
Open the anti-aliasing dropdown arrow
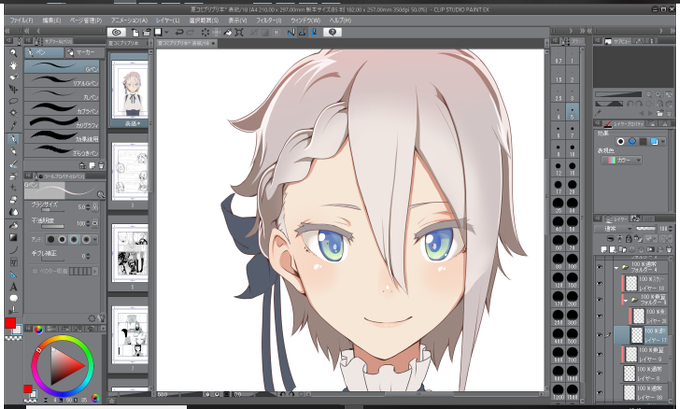click(95, 239)
